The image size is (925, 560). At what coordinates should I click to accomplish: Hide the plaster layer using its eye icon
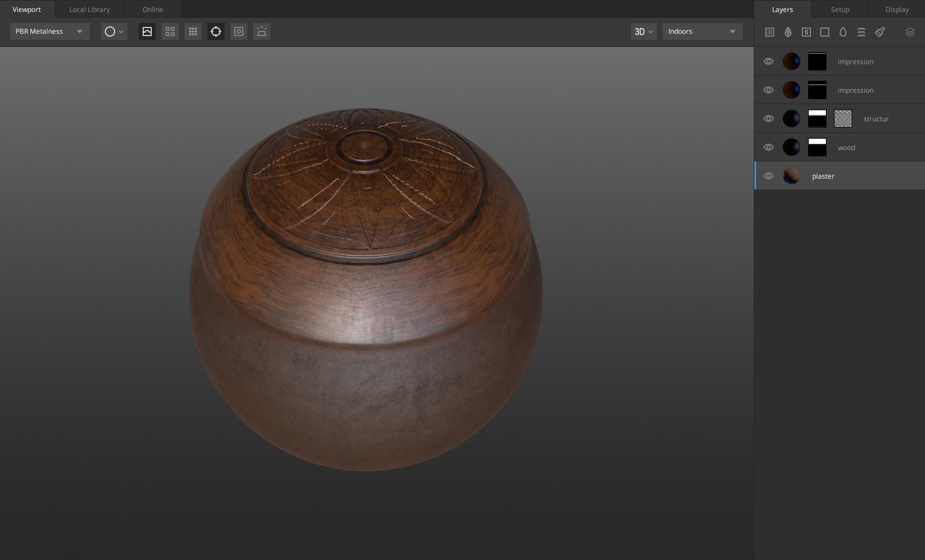coord(769,176)
